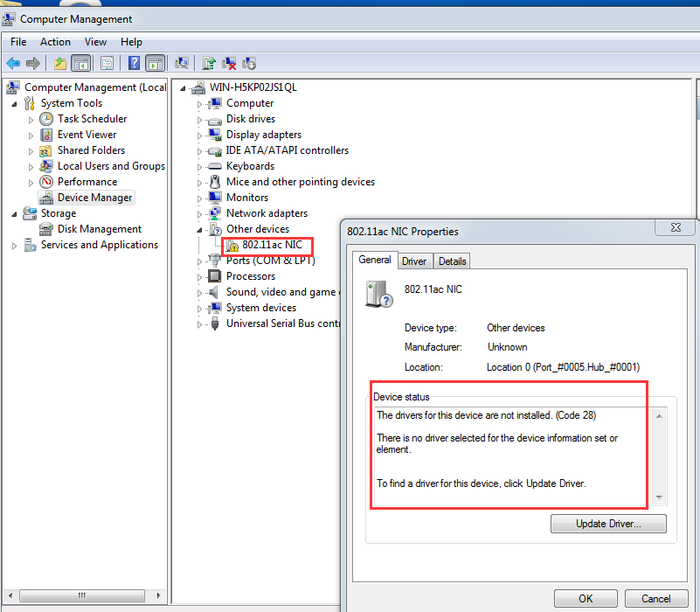Click Scan for hardware changes icon

coord(182,64)
